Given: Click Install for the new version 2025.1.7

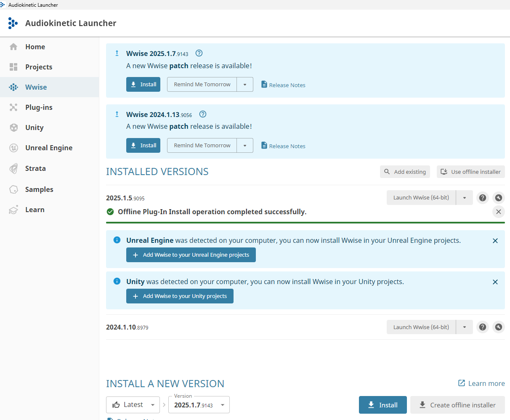Looking at the screenshot, I should (383, 405).
